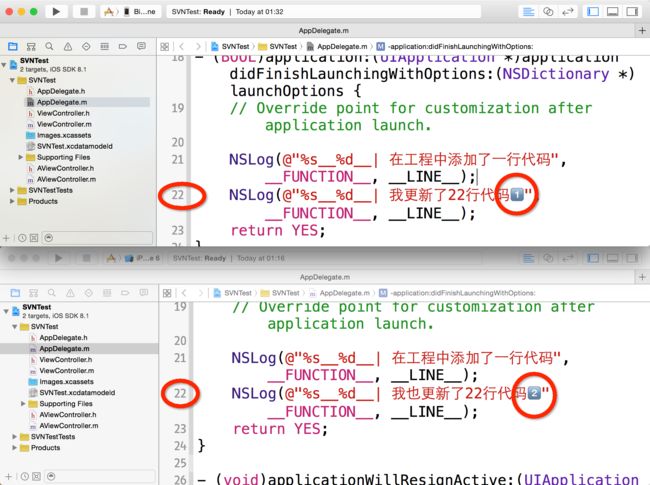Image resolution: width=650 pixels, height=485 pixels.
Task: Collapse SVNTest project root in top navigator
Action: (4, 65)
